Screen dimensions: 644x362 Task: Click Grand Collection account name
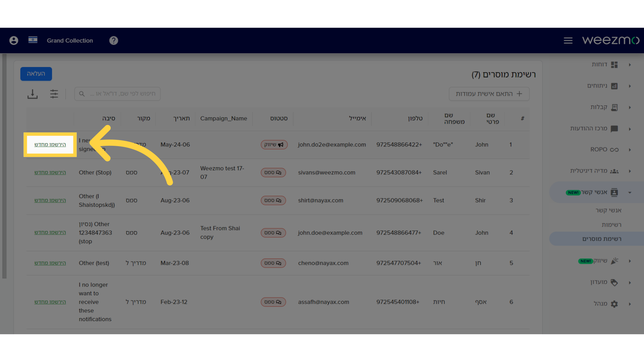[x=70, y=41]
